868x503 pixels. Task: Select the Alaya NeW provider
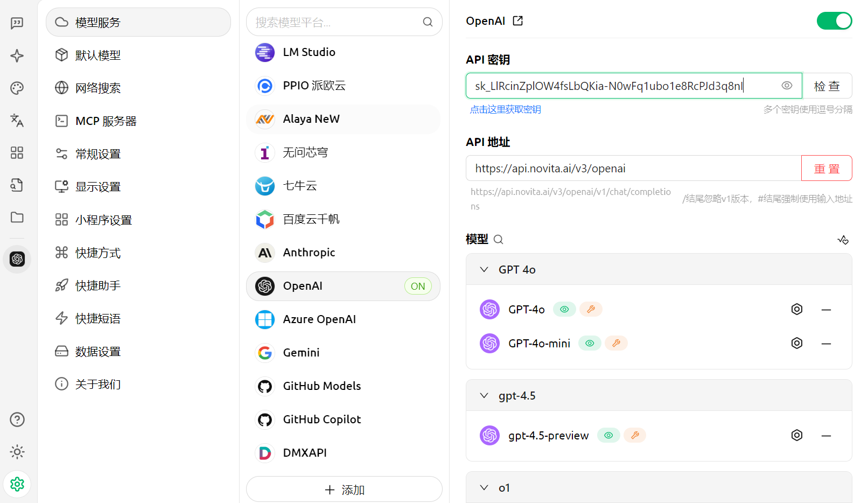[343, 119]
